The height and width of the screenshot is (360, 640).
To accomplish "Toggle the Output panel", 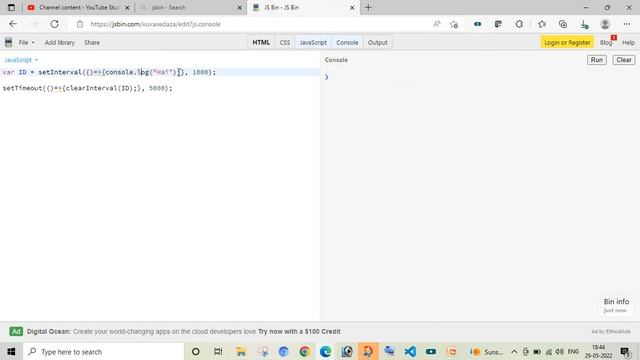I will pos(378,42).
